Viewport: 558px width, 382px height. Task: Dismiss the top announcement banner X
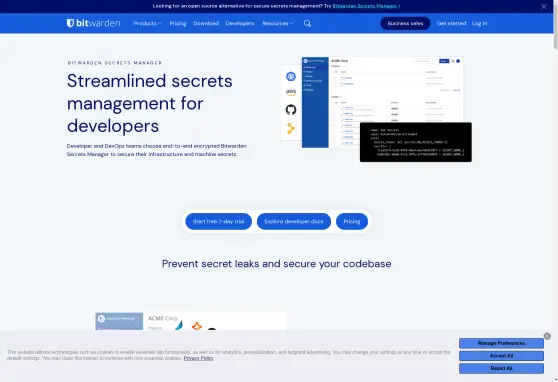(544, 6)
